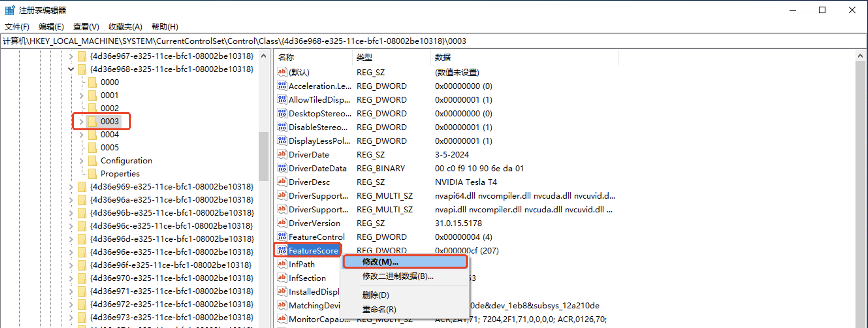Screen dimensions: 868x328
Task: Click the string icon beside InstalledDispl...
Action: [282, 292]
